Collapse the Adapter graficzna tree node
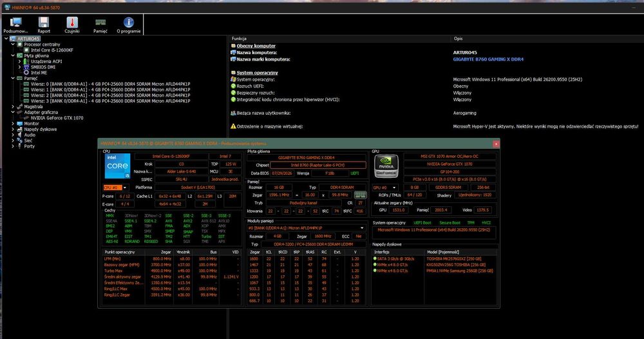 pos(13,112)
